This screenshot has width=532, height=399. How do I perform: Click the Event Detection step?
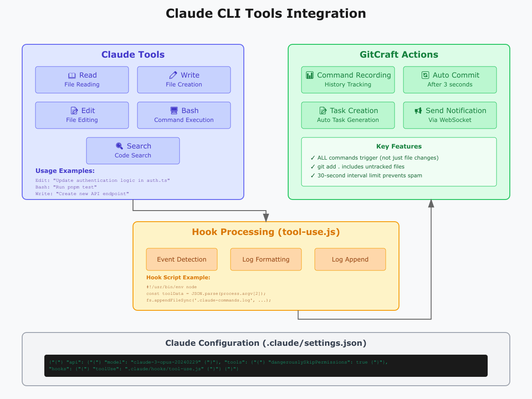click(182, 259)
